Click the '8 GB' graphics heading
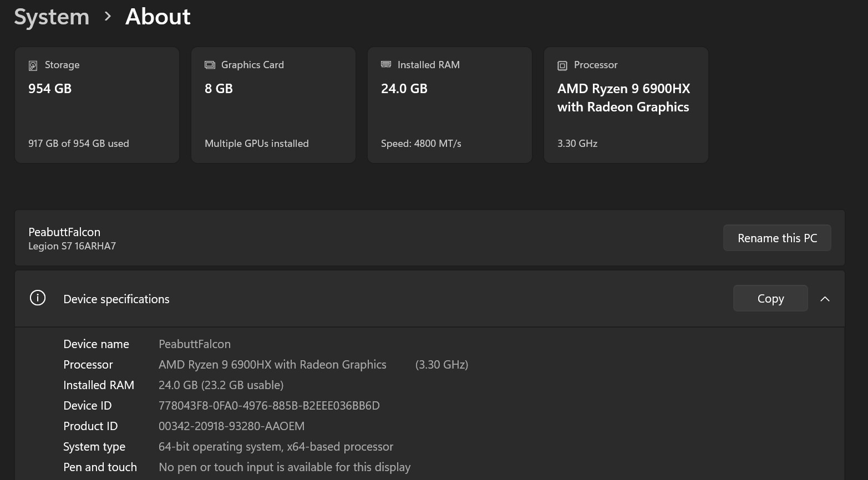The height and width of the screenshot is (480, 868). click(219, 89)
